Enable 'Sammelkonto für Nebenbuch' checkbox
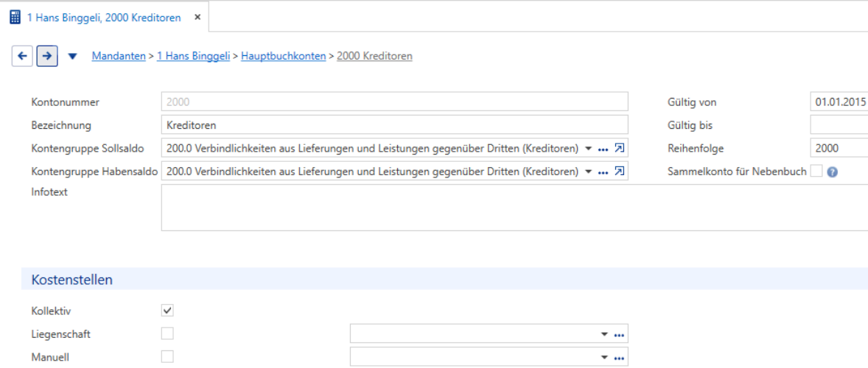Screen dimensions: 868x368 tap(816, 171)
